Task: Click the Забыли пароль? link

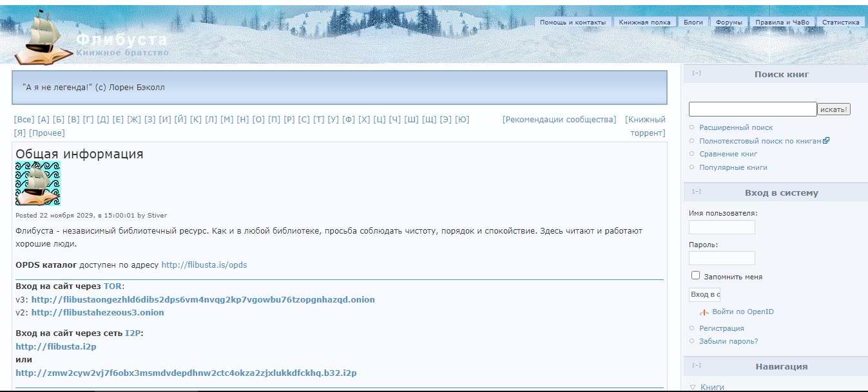Action: 729,341
